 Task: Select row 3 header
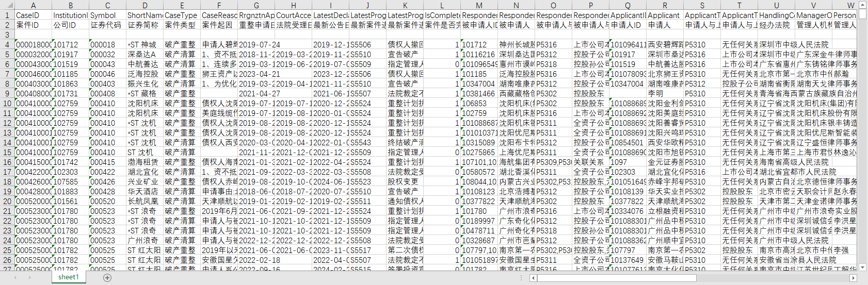coord(7,35)
